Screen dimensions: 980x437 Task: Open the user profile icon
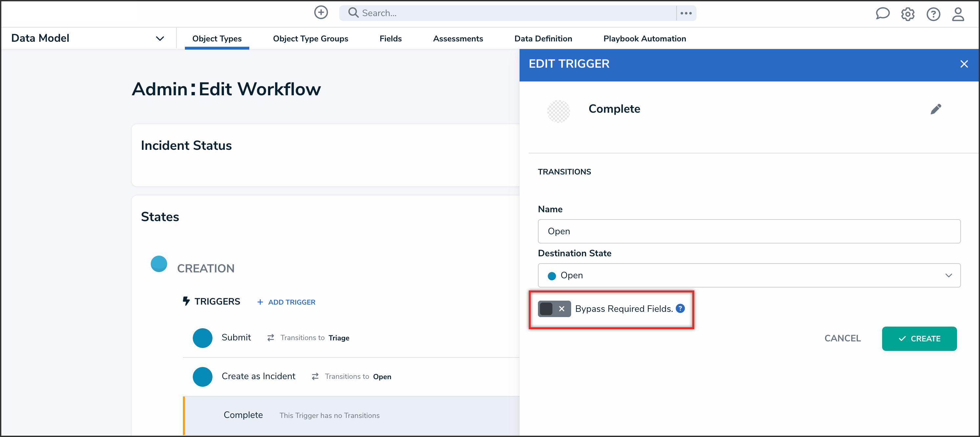[x=958, y=14]
